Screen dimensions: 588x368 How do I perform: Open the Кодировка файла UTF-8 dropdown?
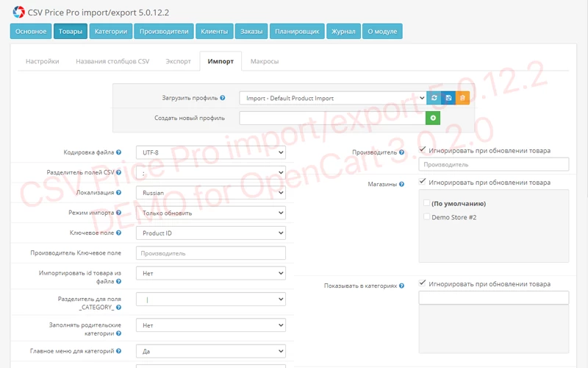click(x=211, y=152)
